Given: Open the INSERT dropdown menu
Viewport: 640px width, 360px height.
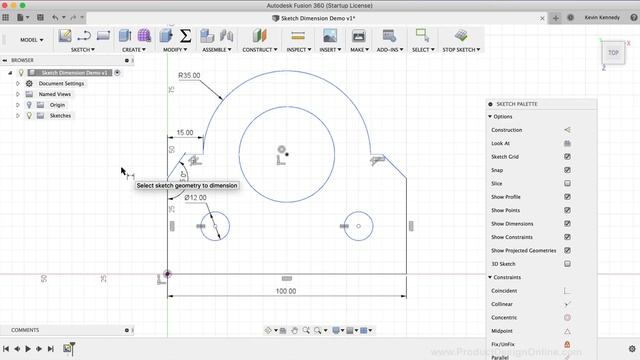Looking at the screenshot, I should [x=330, y=50].
